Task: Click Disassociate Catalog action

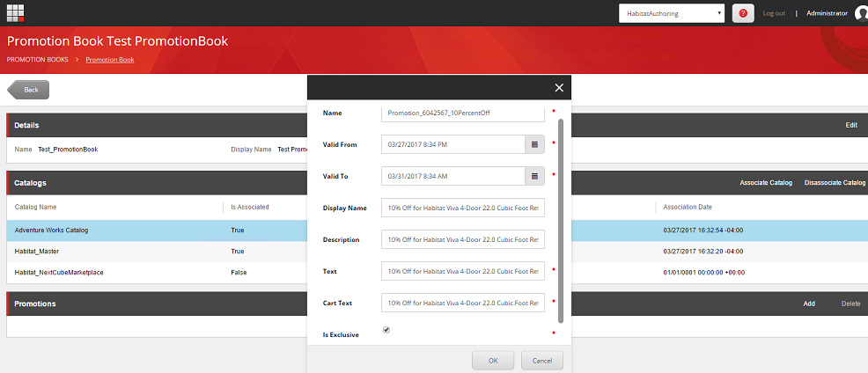Action: tap(835, 183)
